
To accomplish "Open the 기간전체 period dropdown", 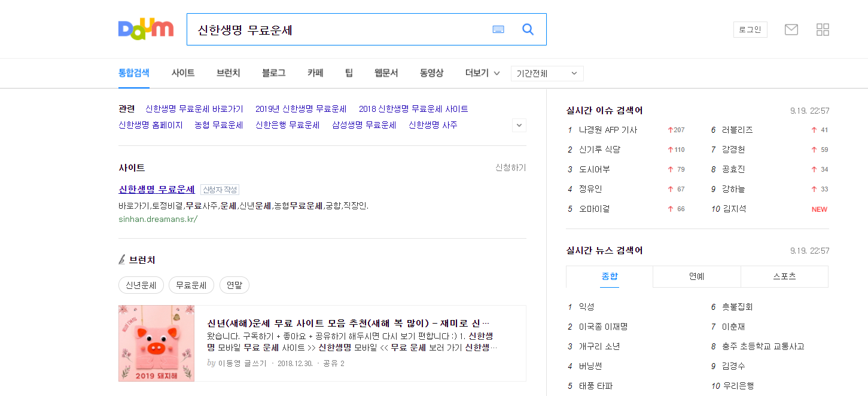I will pos(547,74).
